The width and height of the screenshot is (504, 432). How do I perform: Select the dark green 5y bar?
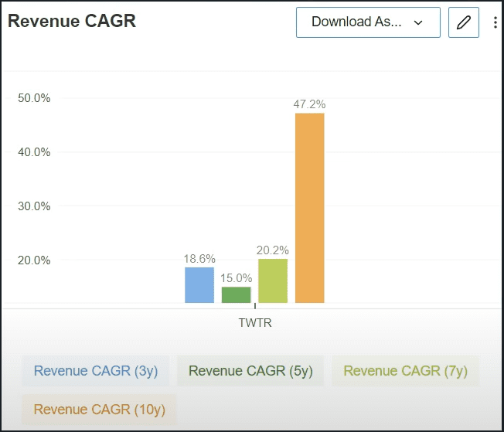(x=236, y=295)
